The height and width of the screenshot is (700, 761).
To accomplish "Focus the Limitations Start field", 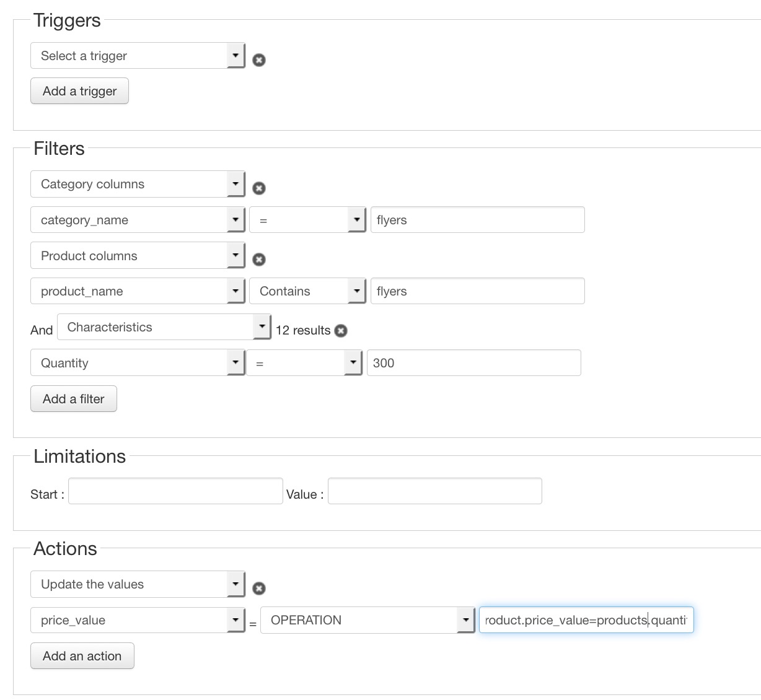I will click(175, 491).
